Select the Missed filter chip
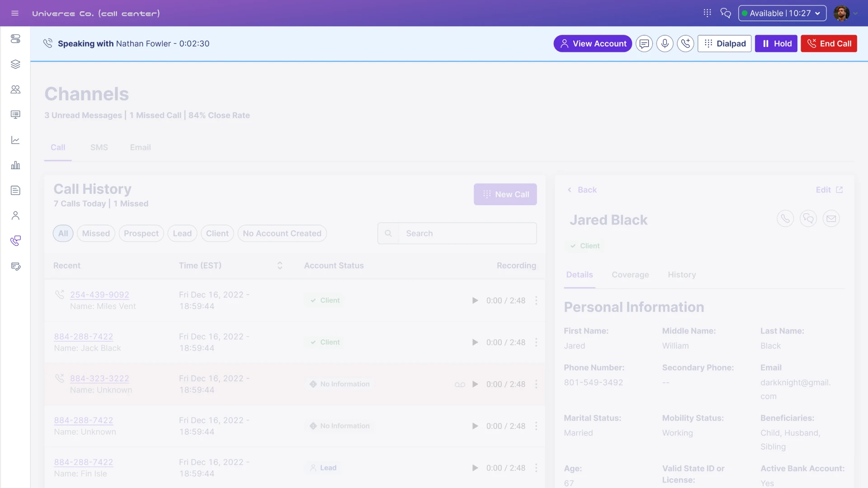 point(96,234)
